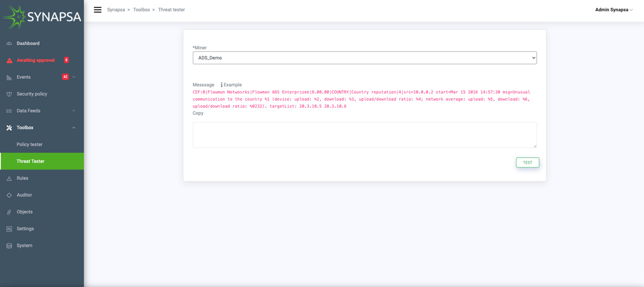Open Policy tester submenu item
Screen dimensions: 644x287
pyautogui.click(x=29, y=144)
